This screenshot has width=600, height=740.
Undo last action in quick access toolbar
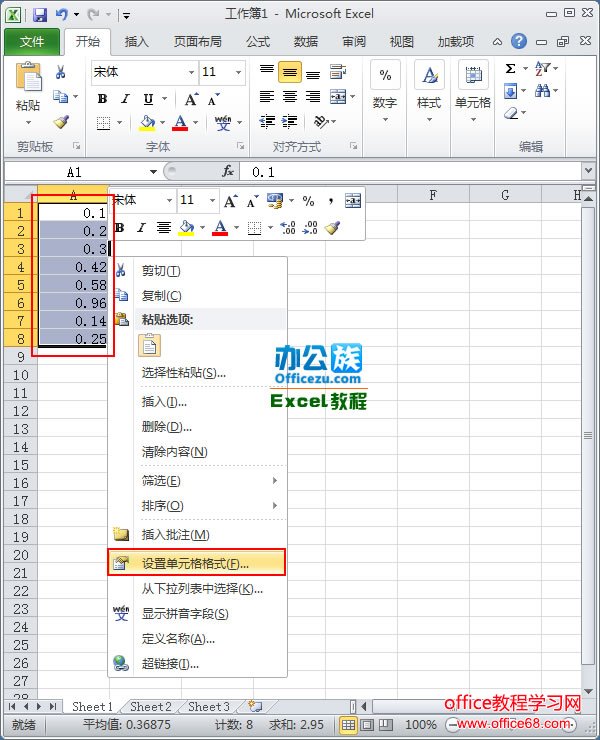pyautogui.click(x=62, y=15)
